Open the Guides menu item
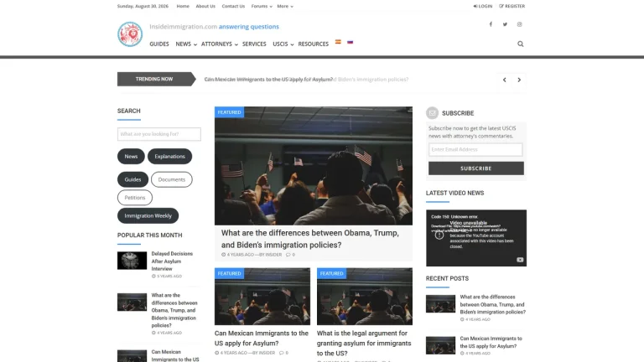Screen dimensions: 644x362 [159, 44]
